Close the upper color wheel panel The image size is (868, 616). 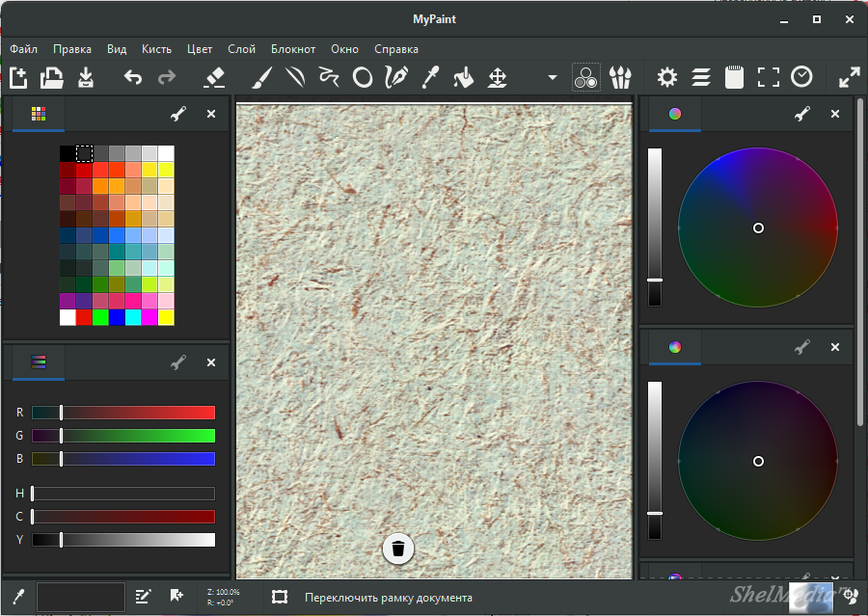click(x=835, y=114)
